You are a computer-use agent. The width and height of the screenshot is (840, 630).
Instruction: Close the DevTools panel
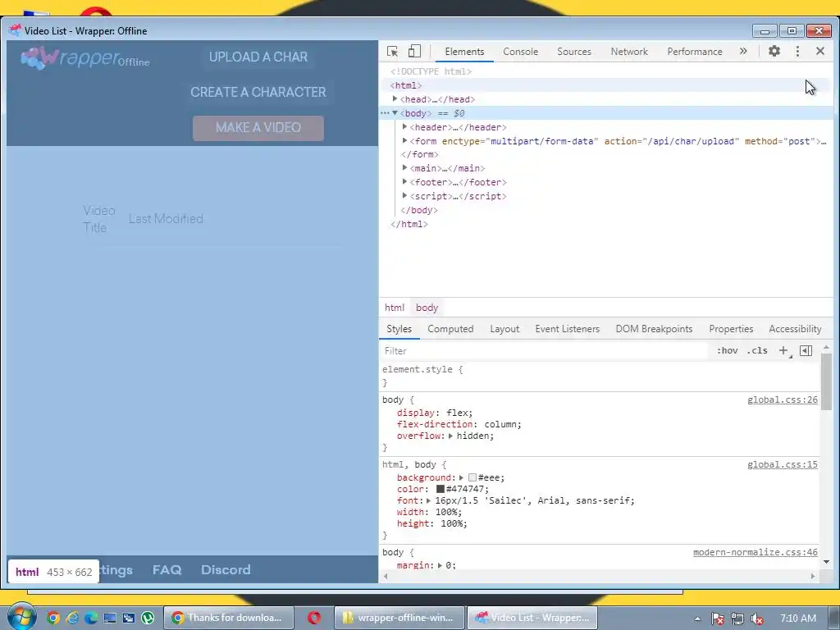point(820,52)
